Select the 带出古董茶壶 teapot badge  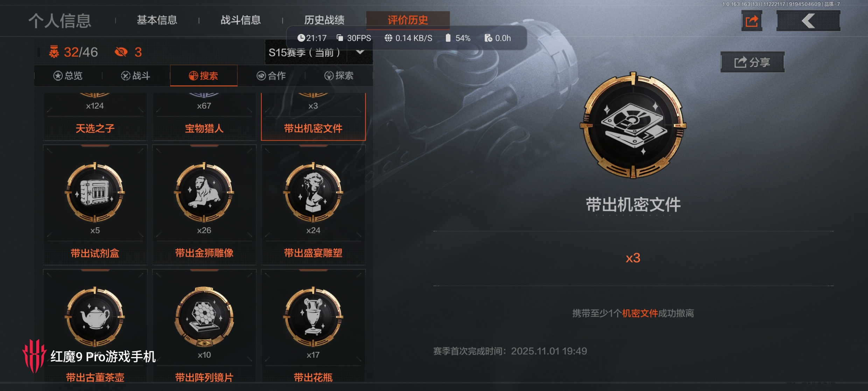coord(95,326)
